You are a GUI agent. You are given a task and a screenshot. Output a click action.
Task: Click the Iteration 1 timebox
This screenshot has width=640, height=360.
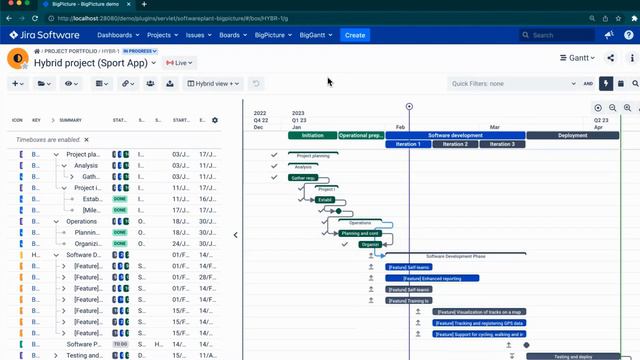(x=408, y=144)
